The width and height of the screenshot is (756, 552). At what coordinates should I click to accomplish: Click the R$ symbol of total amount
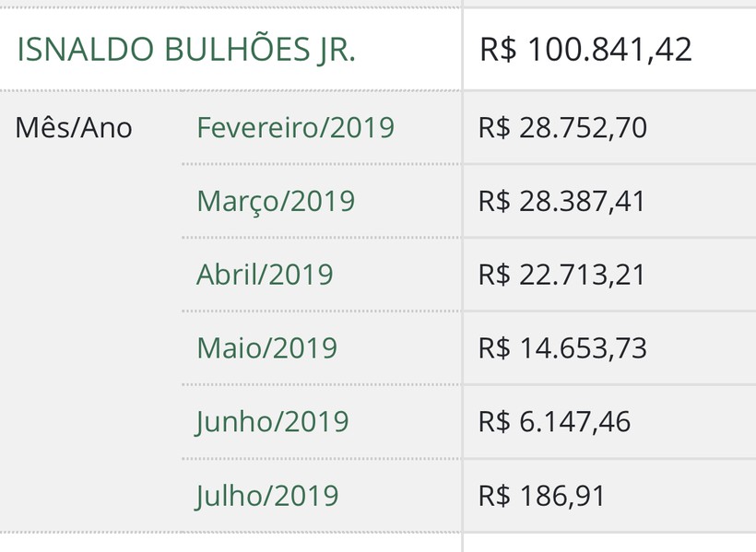[x=498, y=50]
